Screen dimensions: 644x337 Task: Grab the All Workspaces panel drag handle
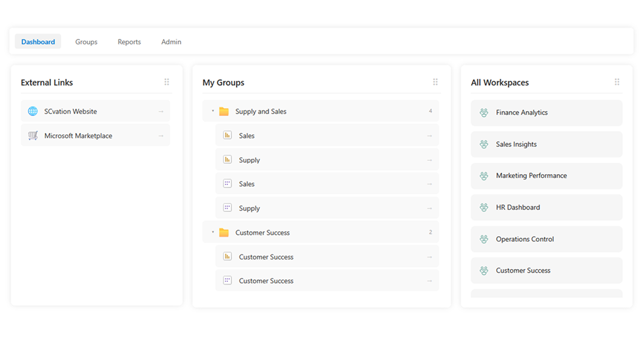617,82
